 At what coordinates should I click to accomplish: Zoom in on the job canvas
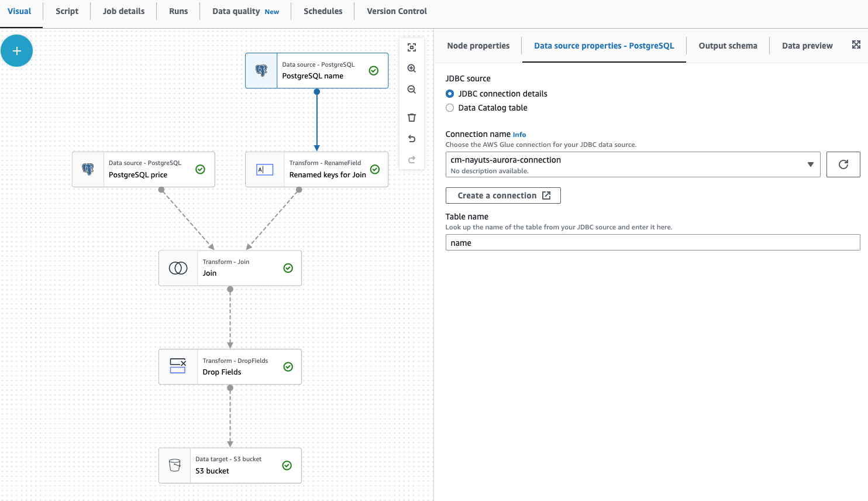coord(412,68)
